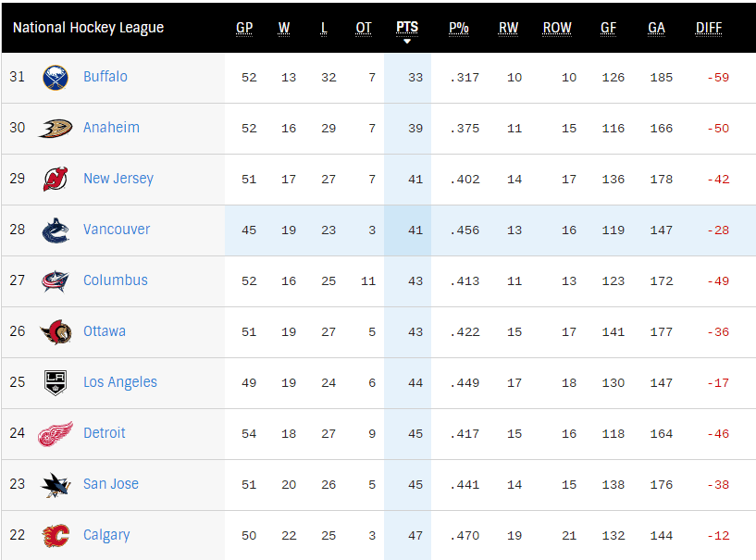Click the Detroit Red Wings logo

pyautogui.click(x=56, y=434)
